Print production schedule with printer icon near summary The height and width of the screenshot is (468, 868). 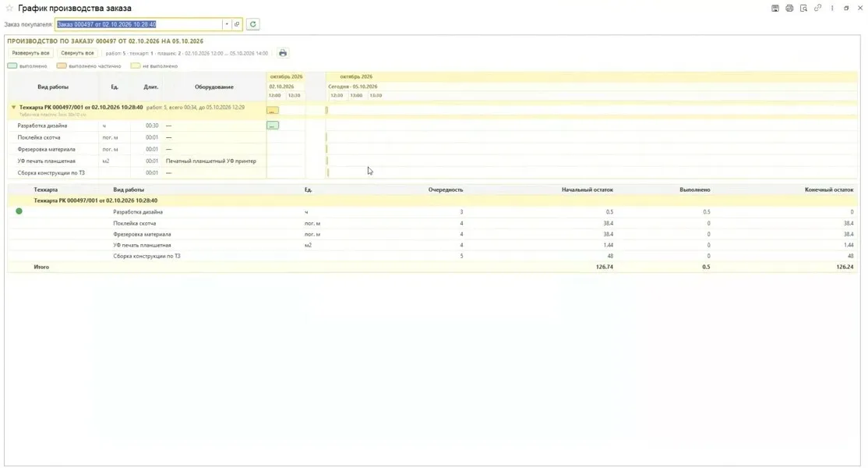[x=283, y=53]
